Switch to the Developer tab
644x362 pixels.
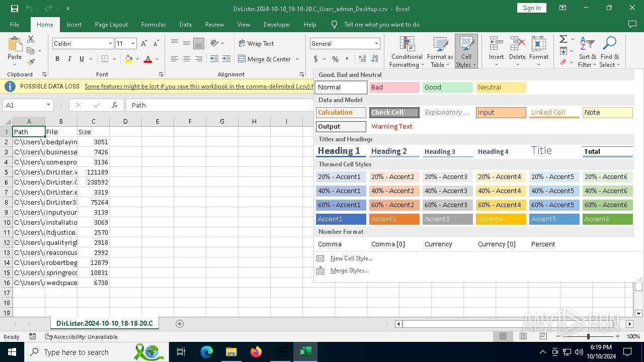point(277,25)
